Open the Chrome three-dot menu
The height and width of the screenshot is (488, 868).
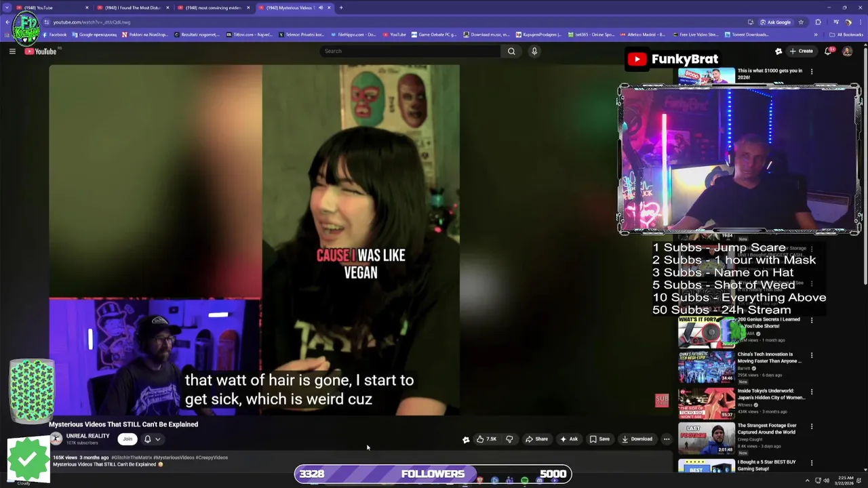click(861, 22)
